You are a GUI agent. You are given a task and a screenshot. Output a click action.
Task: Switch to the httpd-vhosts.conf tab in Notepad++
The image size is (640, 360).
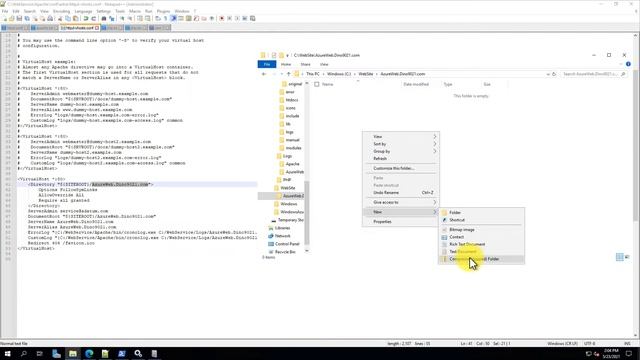tap(80, 28)
